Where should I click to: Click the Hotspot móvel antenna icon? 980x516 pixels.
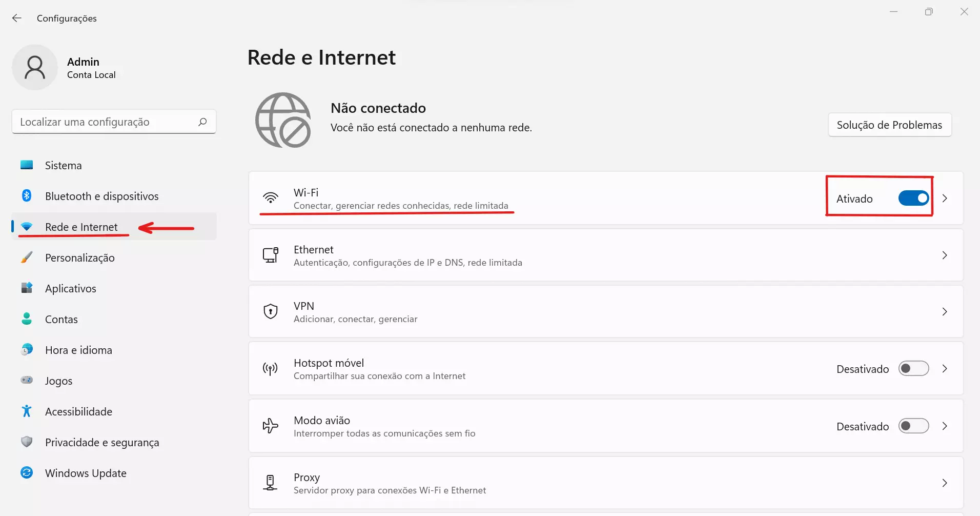click(270, 368)
